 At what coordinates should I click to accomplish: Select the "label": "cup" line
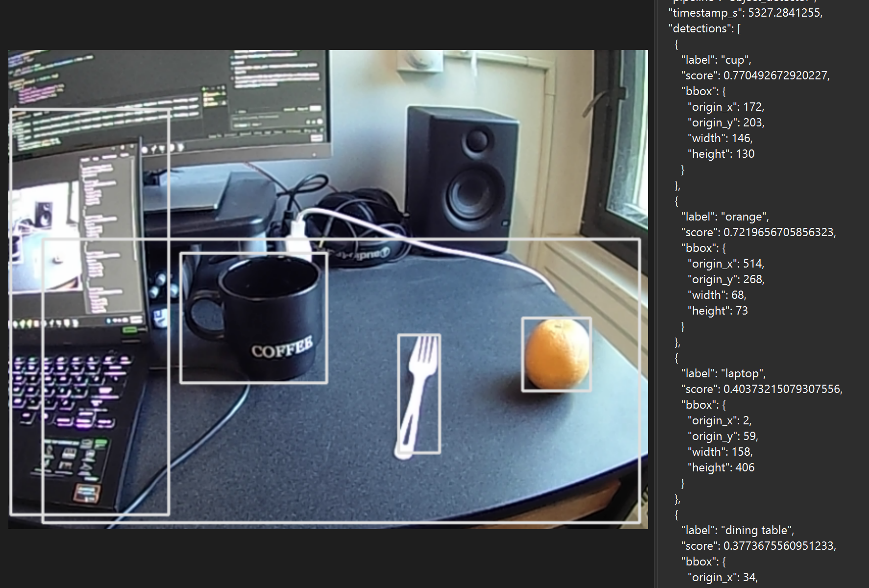[x=716, y=60]
